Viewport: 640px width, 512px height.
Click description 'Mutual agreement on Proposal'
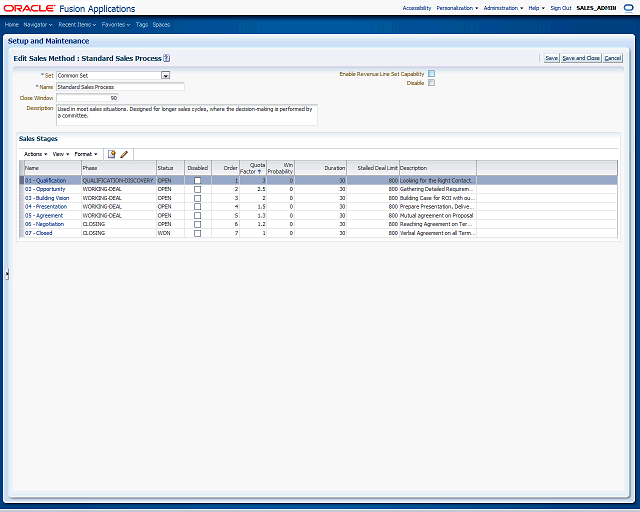point(438,216)
